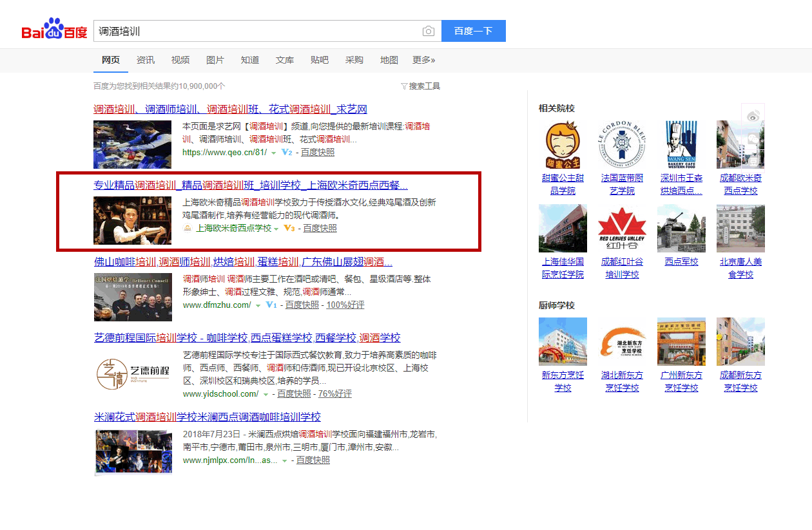
Task: Switch to the 知道 tab
Action: tap(250, 60)
